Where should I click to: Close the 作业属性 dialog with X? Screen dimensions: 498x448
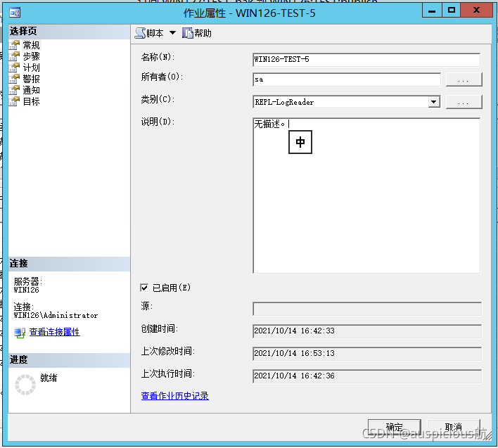[476, 11]
